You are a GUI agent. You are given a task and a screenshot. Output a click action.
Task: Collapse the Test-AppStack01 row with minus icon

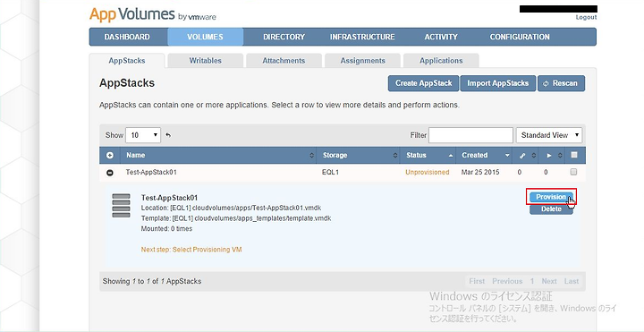pos(110,173)
